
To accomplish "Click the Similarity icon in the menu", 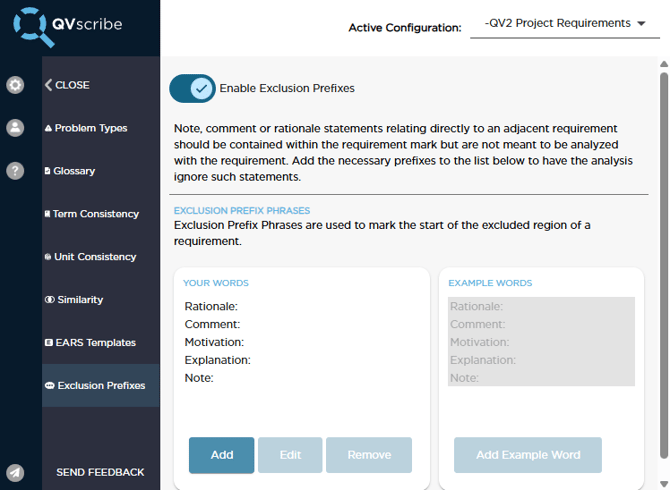I will (x=49, y=300).
